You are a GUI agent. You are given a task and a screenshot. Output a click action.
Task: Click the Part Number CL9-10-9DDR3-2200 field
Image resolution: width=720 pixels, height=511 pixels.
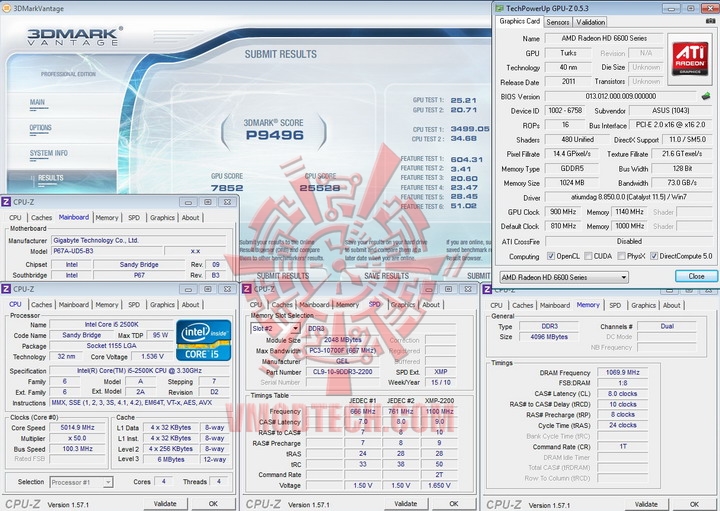(x=343, y=372)
